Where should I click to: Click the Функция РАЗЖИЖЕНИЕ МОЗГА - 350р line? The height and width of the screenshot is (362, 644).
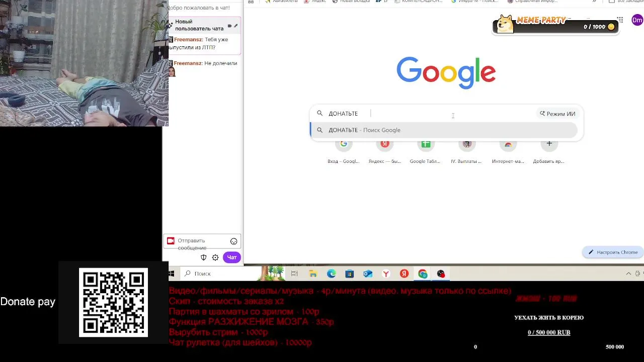coord(251,322)
